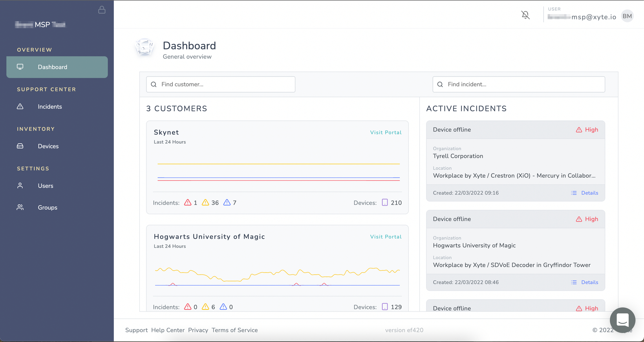Click the Groups people icon
Viewport: 644px width, 342px height.
(x=20, y=207)
